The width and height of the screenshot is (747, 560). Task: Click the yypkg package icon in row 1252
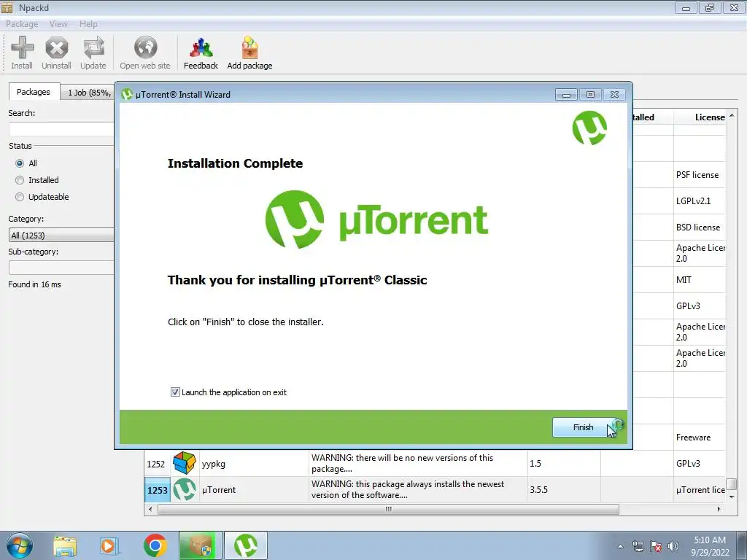(185, 463)
